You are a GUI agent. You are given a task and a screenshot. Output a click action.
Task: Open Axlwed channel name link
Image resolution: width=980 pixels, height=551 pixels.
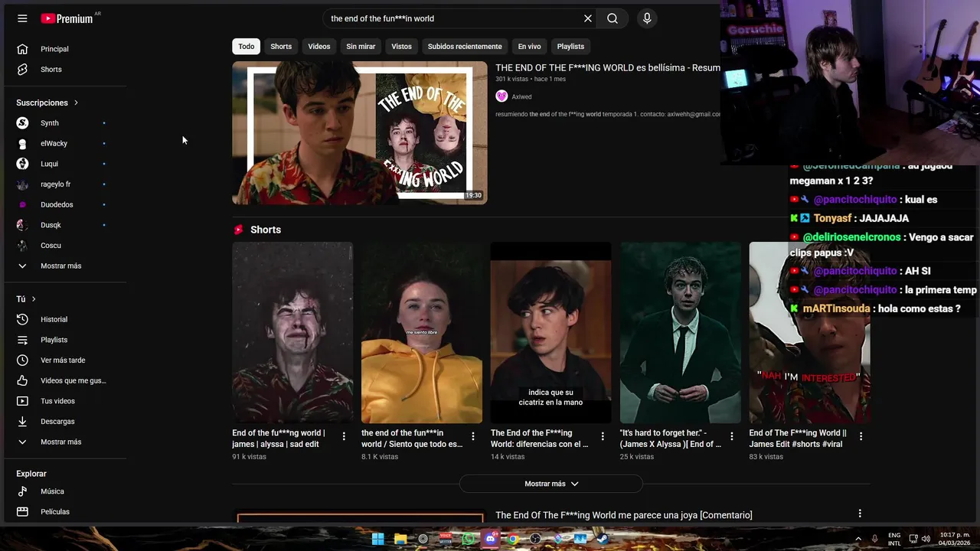(521, 97)
